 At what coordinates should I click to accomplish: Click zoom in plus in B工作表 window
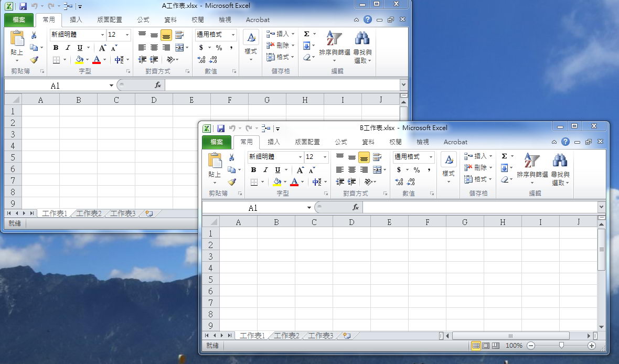pos(591,346)
